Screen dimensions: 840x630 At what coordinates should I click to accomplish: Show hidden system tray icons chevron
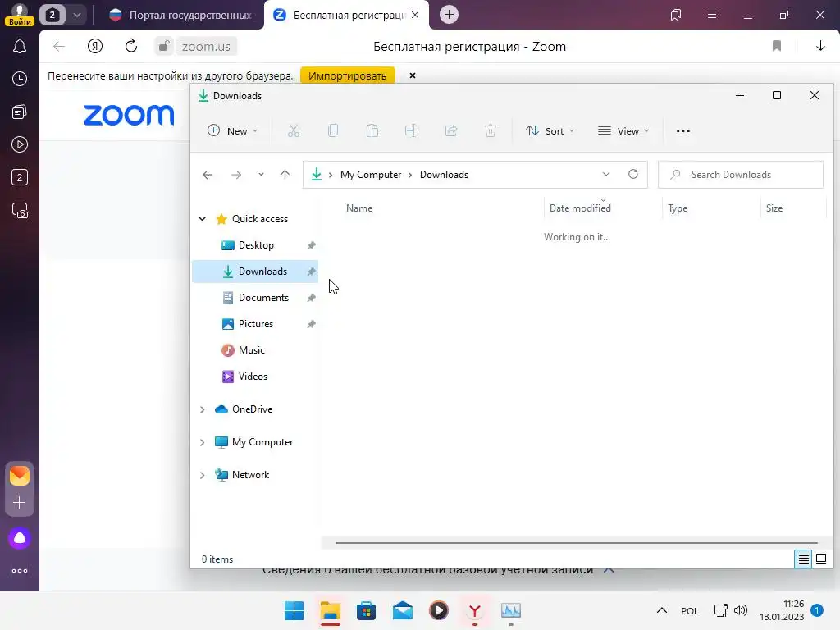(662, 610)
